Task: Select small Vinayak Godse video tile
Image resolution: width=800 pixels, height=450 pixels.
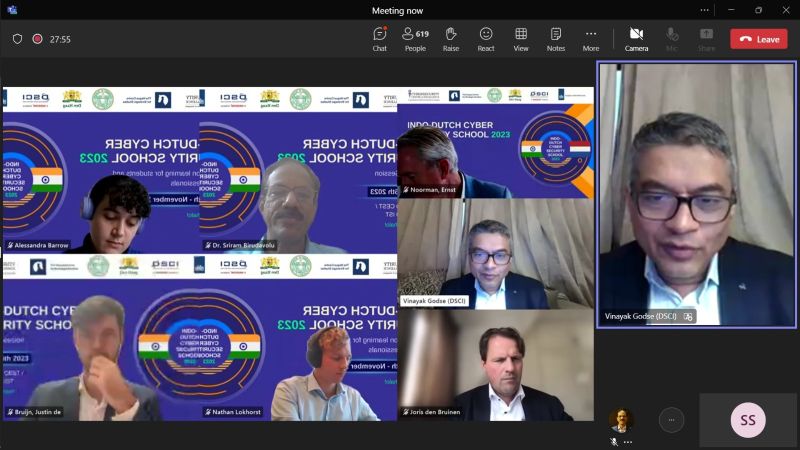Action: point(495,254)
